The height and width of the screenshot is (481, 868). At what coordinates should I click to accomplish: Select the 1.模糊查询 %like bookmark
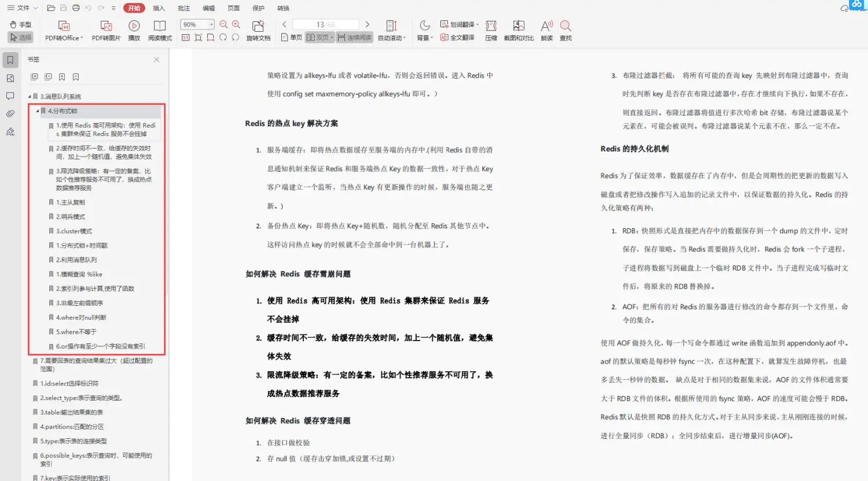pos(79,275)
